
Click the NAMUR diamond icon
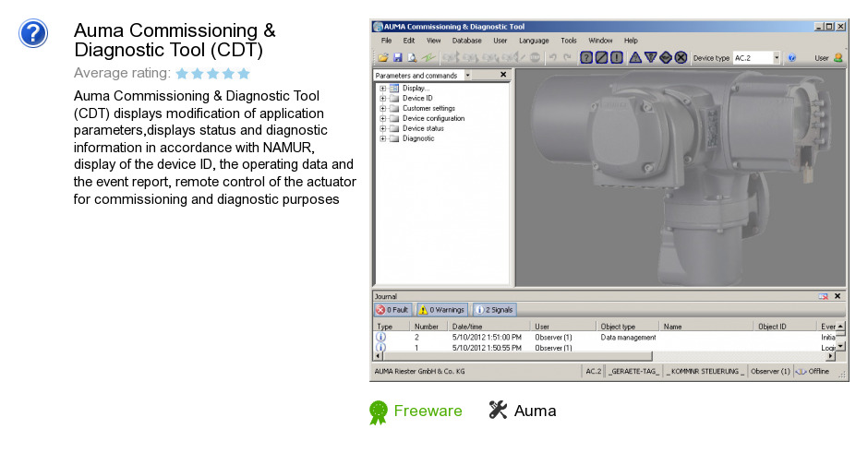coord(666,57)
